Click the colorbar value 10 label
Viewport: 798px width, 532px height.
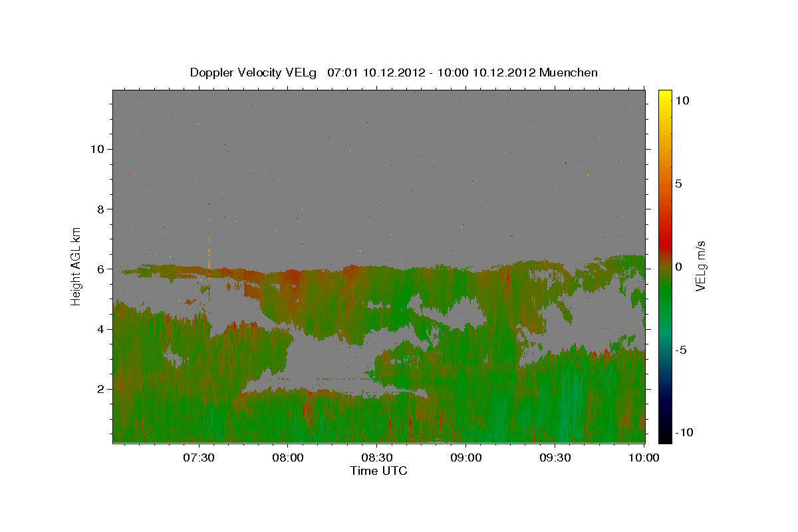coord(682,100)
